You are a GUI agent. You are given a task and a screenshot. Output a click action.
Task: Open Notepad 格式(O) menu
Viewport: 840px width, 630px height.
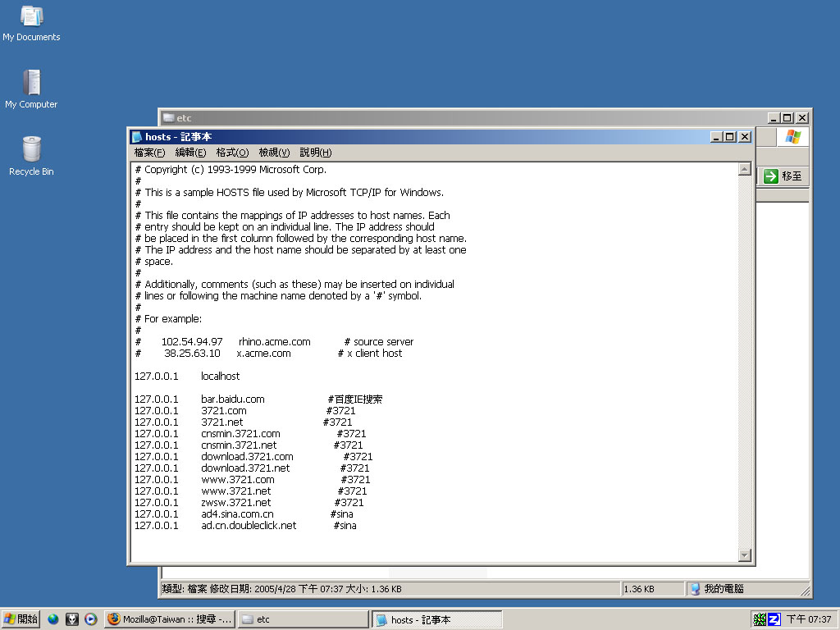pos(232,153)
